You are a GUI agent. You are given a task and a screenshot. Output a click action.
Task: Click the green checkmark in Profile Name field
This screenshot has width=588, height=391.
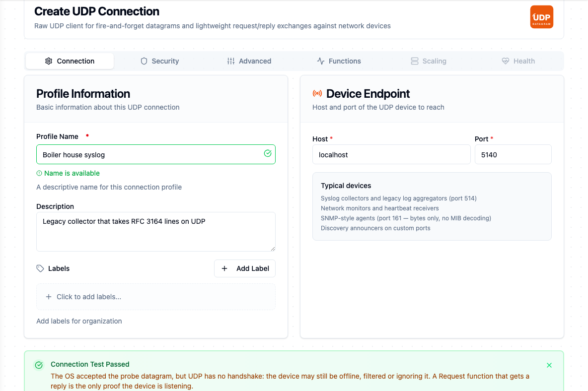pos(268,153)
